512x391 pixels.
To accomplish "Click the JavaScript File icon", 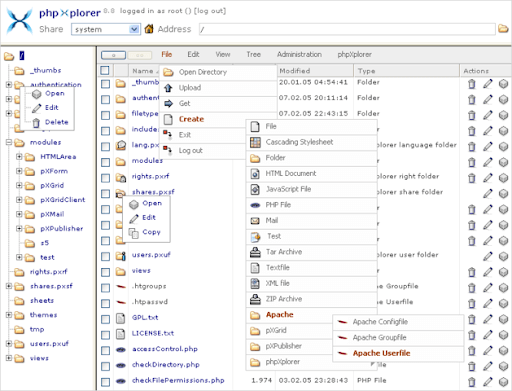I will tap(255, 189).
